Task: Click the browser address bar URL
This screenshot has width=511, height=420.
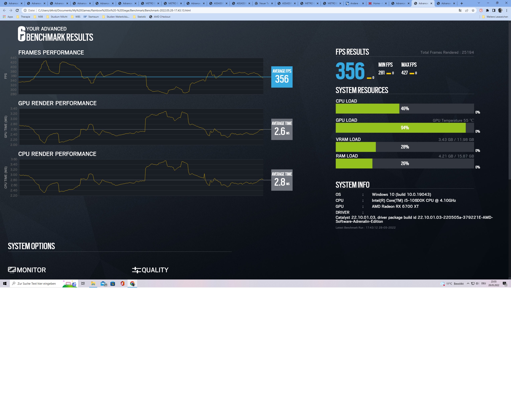Action: pos(114,10)
